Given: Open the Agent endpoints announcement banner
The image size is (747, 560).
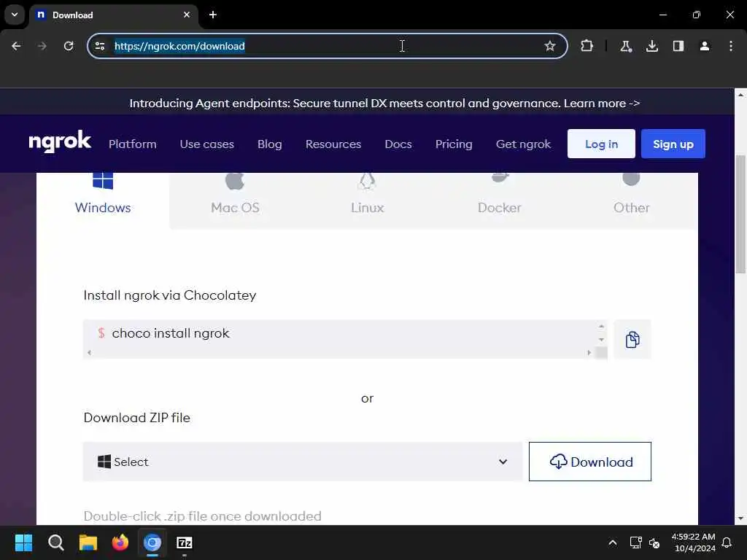Looking at the screenshot, I should pyautogui.click(x=384, y=104).
